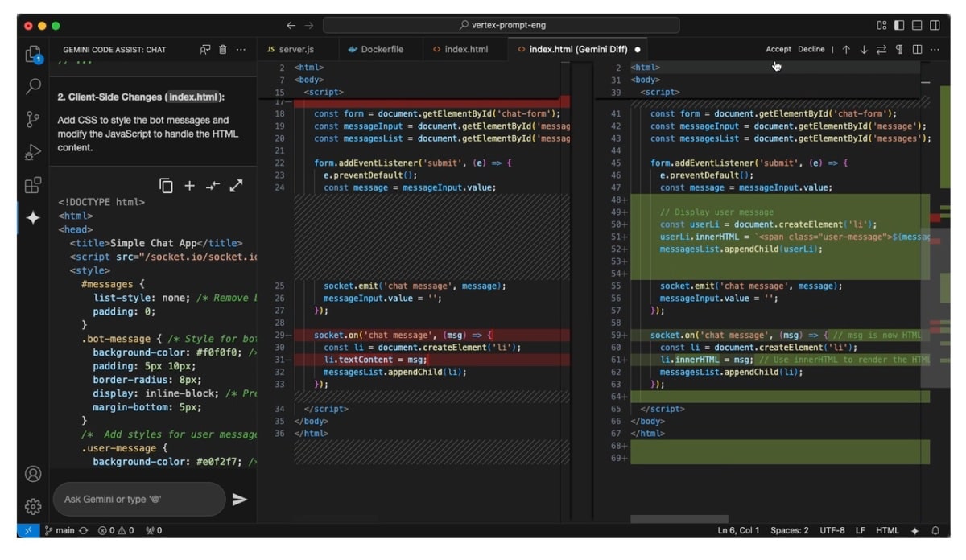The height and width of the screenshot is (560, 966).
Task: Open the Manage gear icon
Action: click(33, 506)
